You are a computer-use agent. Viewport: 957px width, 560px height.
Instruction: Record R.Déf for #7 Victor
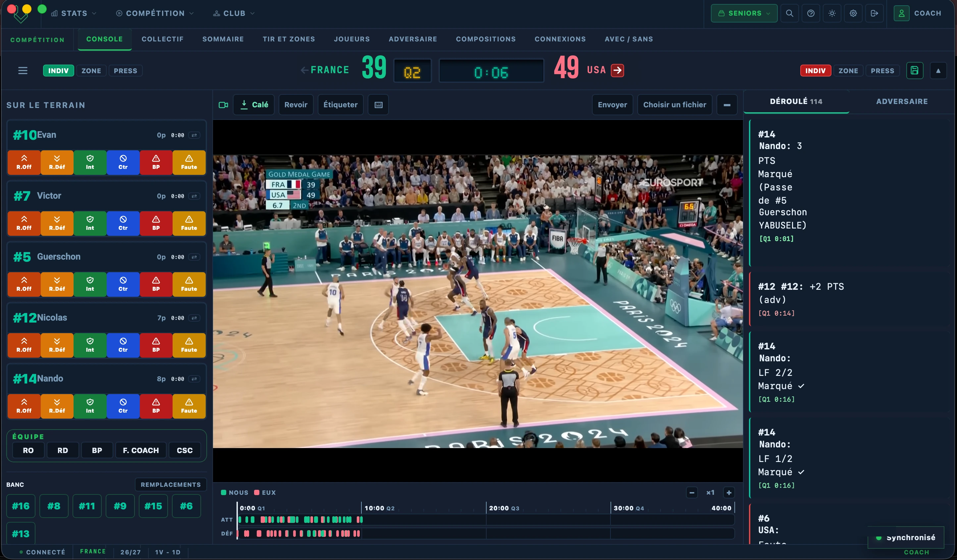coord(57,224)
